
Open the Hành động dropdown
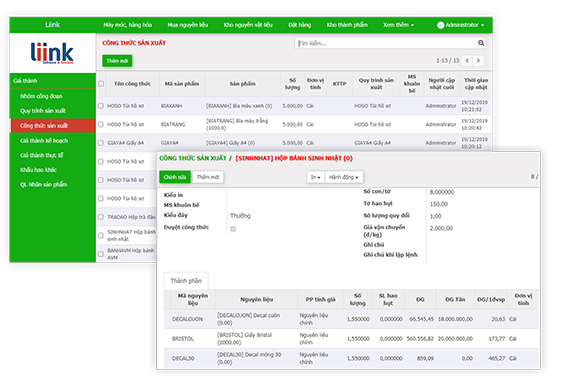point(344,177)
